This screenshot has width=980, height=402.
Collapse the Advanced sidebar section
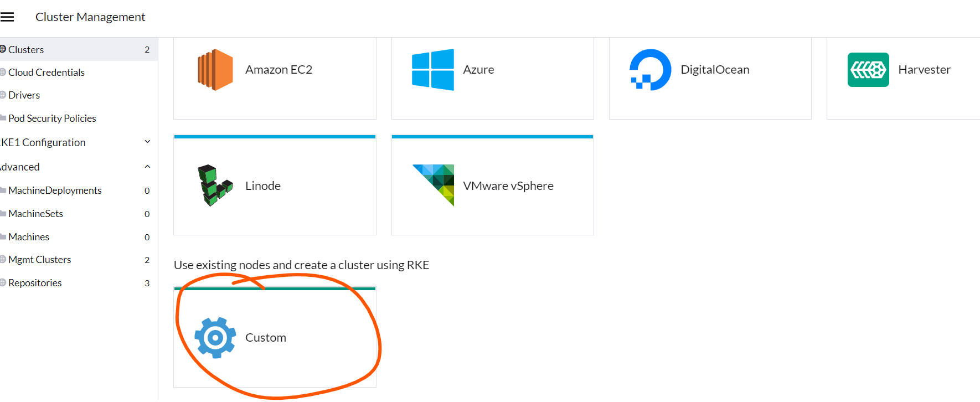click(x=147, y=167)
